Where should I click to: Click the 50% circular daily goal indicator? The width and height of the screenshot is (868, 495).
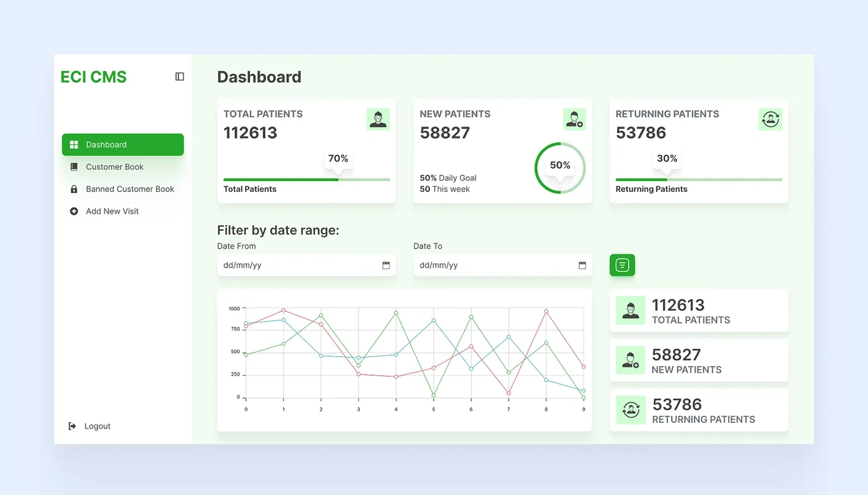coord(560,168)
